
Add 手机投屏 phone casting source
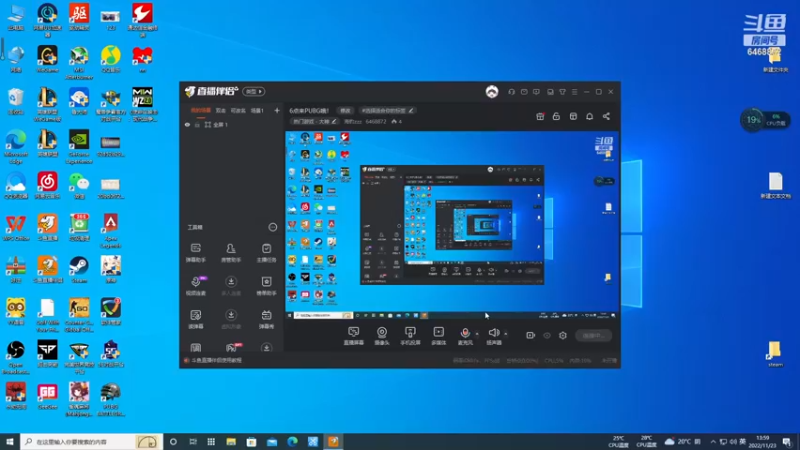click(x=410, y=336)
